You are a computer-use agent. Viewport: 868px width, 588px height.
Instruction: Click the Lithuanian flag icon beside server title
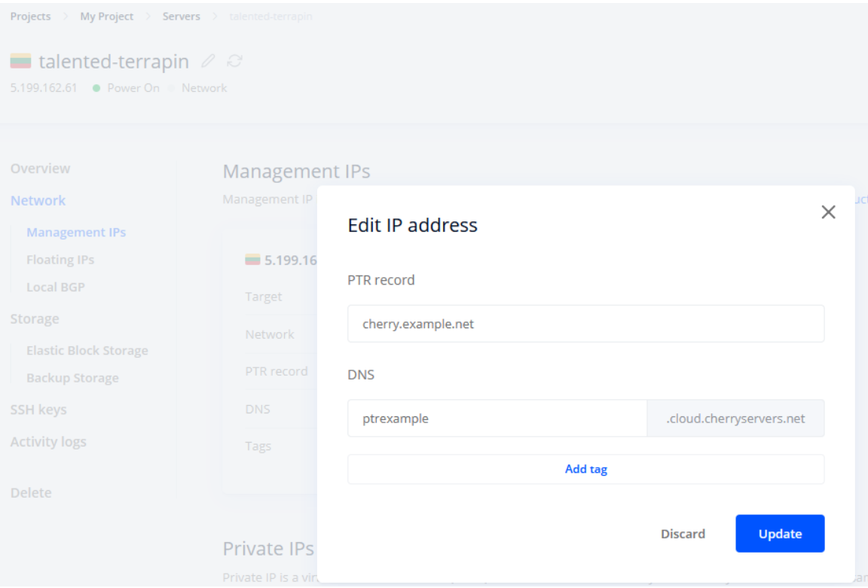click(20, 61)
